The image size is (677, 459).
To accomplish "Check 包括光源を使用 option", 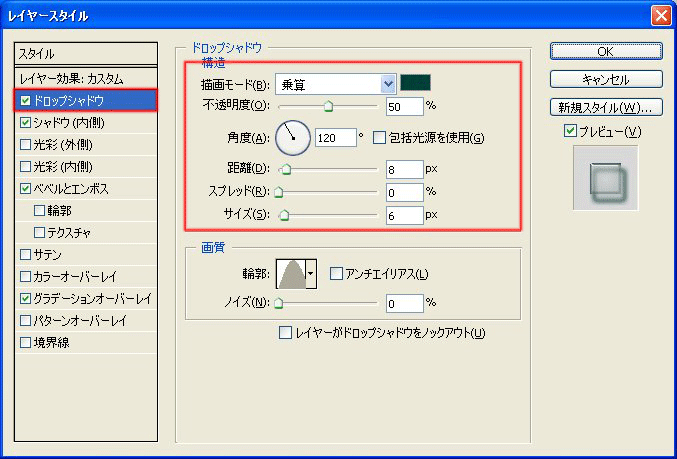I will 379,138.
